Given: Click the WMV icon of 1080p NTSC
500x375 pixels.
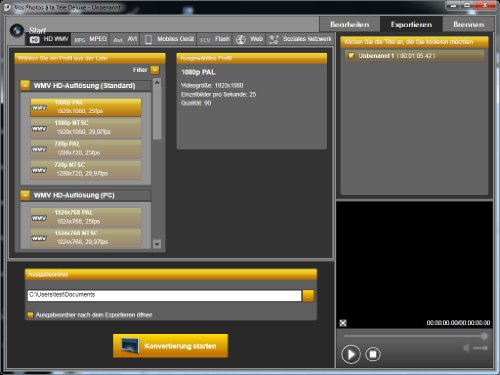Looking at the screenshot, I should click(39, 128).
